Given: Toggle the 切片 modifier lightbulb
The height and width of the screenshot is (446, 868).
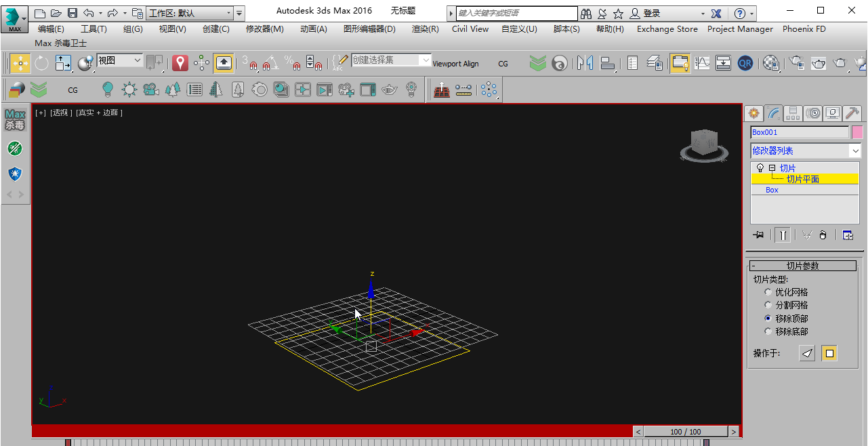Looking at the screenshot, I should 760,168.
